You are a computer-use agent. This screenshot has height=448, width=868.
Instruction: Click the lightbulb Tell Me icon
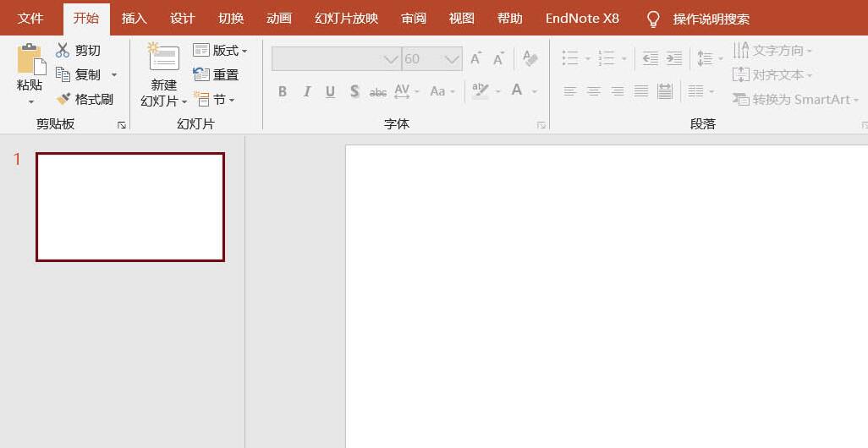[x=654, y=19]
